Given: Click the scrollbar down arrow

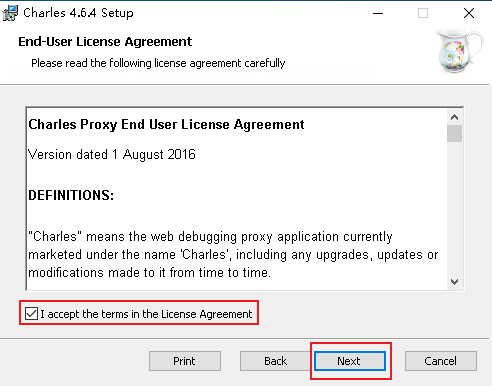Looking at the screenshot, I should coord(454,282).
